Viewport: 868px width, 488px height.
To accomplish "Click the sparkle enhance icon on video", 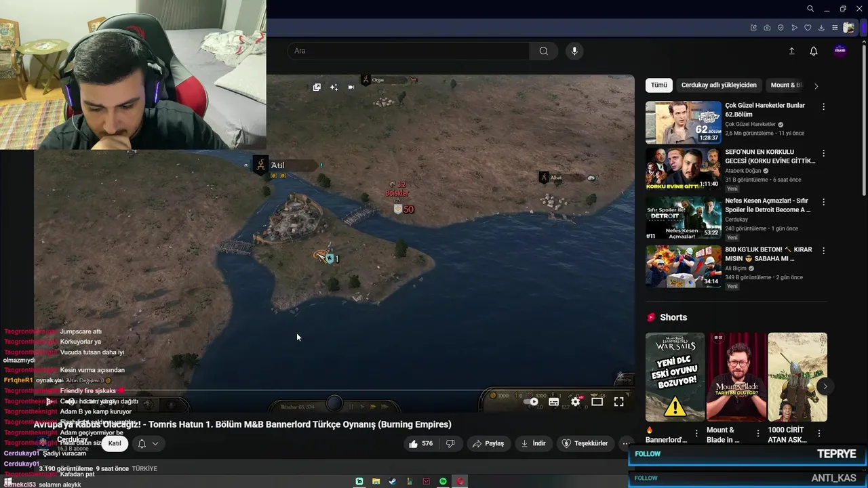I will (x=334, y=87).
